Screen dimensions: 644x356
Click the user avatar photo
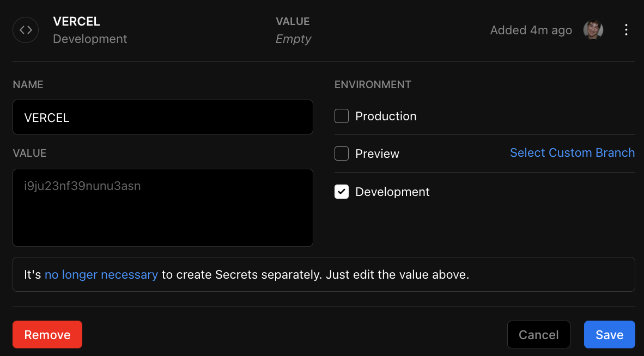(593, 30)
